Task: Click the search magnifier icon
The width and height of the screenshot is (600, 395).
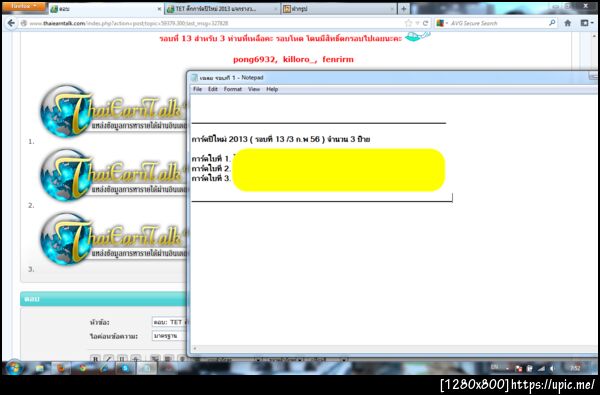Action: [552, 23]
